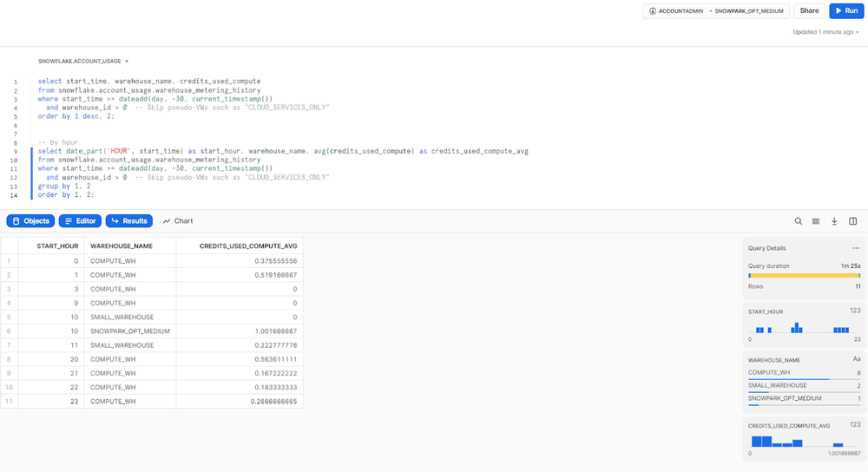
Task: Download the query results
Action: tap(834, 221)
